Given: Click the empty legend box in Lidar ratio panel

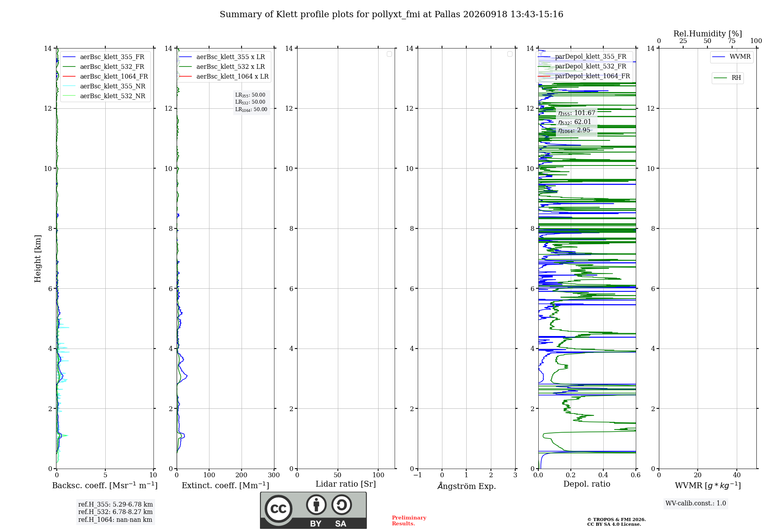Looking at the screenshot, I should point(389,54).
